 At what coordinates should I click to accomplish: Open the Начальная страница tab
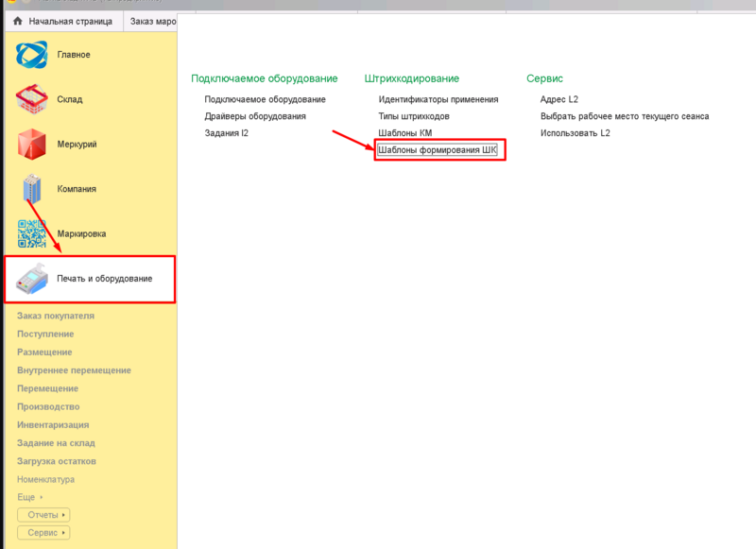point(70,21)
